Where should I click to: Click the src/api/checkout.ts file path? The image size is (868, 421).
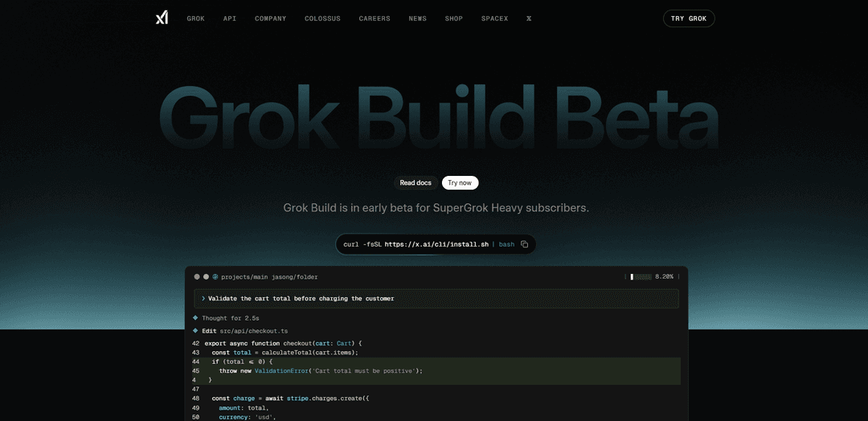[x=253, y=331]
